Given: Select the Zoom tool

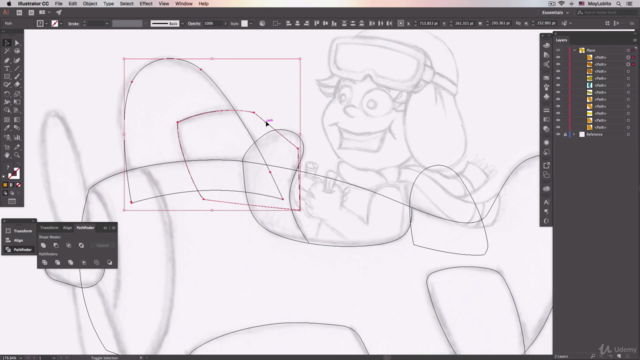Looking at the screenshot, I should (x=17, y=155).
